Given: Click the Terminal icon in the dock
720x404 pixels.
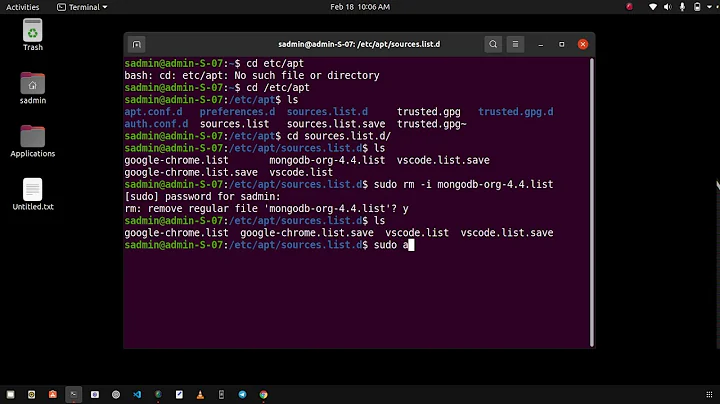Looking at the screenshot, I should click(x=73, y=394).
